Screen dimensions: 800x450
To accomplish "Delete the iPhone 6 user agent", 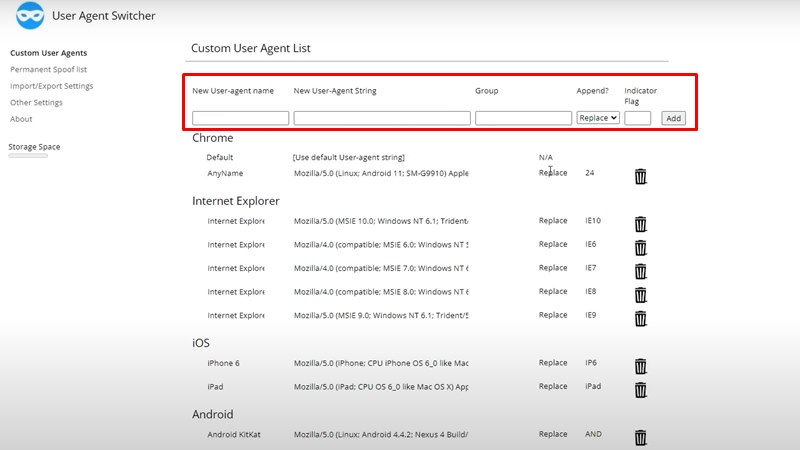I will pos(640,366).
